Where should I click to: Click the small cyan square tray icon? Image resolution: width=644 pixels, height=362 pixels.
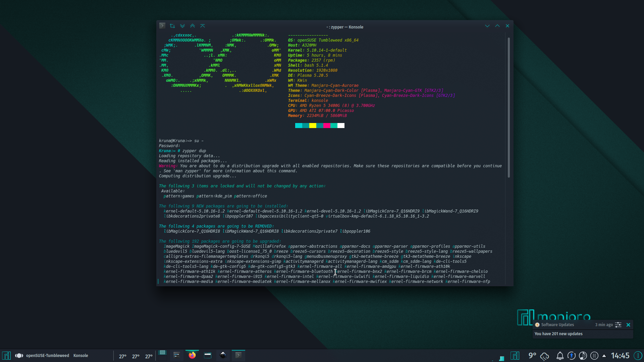502,358
